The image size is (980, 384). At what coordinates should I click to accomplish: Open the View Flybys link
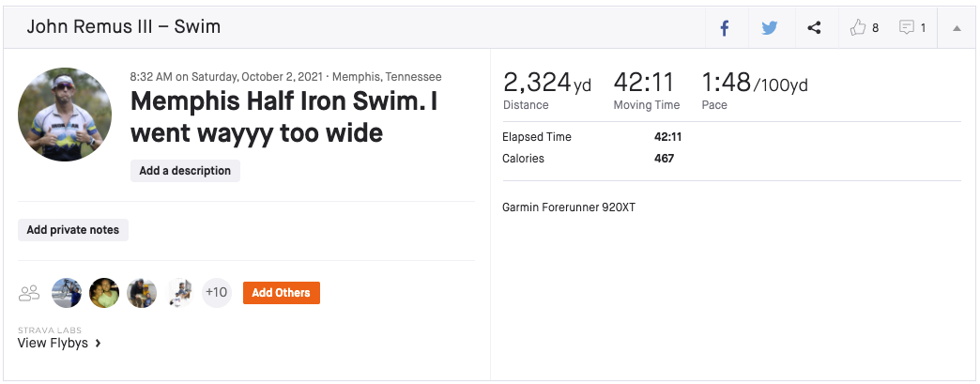(x=53, y=344)
